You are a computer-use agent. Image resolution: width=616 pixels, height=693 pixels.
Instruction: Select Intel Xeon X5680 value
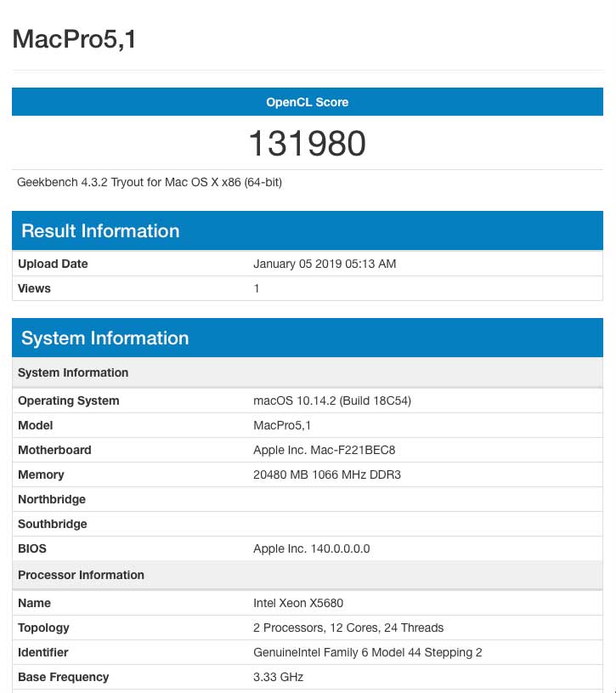[x=298, y=603]
